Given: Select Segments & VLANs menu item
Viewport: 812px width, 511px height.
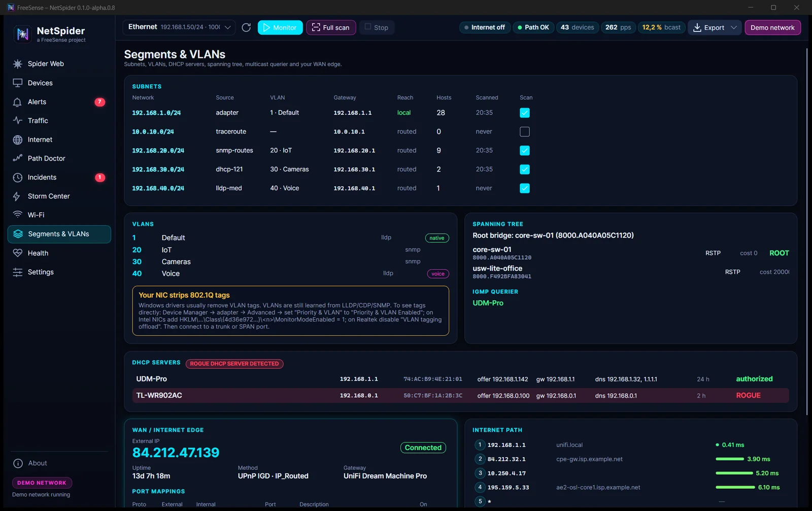Looking at the screenshot, I should tap(59, 234).
